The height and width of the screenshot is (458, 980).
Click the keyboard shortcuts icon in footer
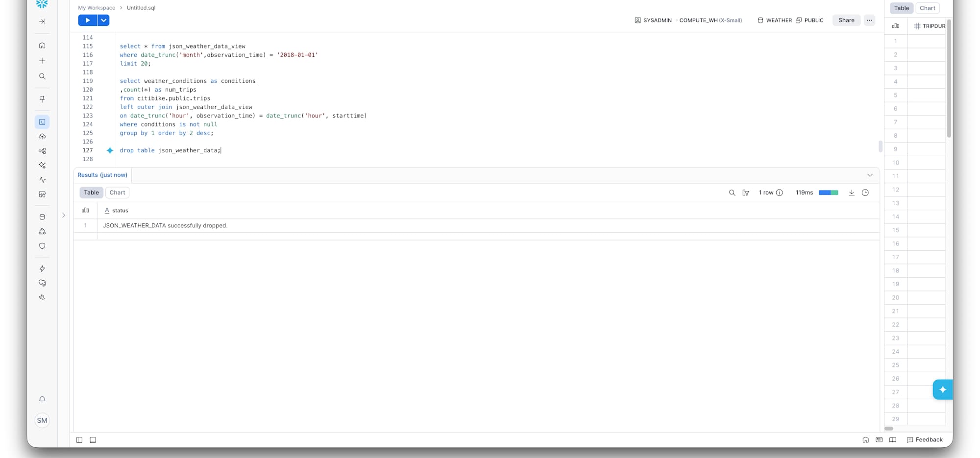(x=879, y=440)
